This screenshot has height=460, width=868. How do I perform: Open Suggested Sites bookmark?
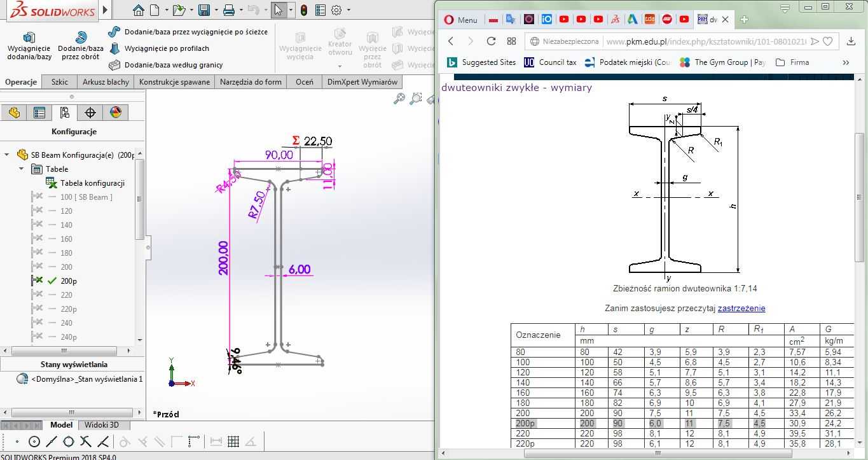481,62
